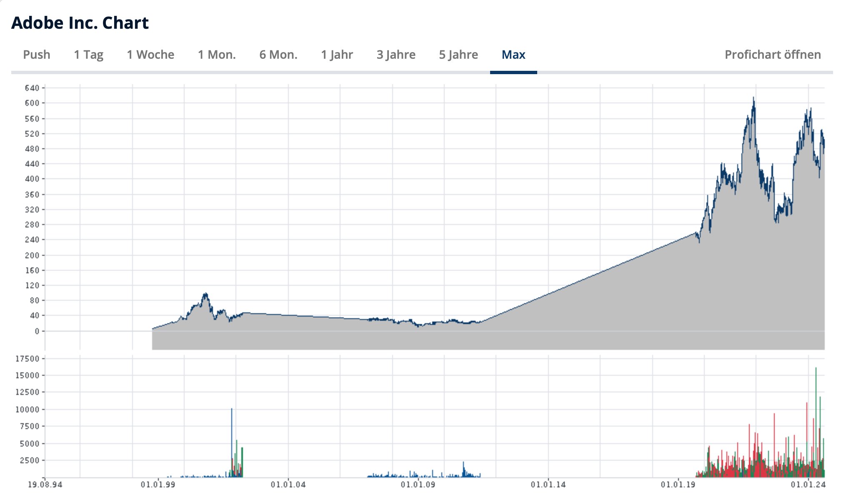Click the 2021 price peak near 600
841x504 pixels.
point(753,99)
